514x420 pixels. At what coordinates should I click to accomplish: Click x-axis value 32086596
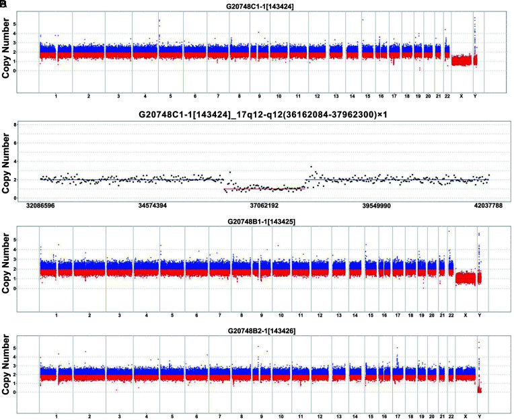(x=40, y=206)
